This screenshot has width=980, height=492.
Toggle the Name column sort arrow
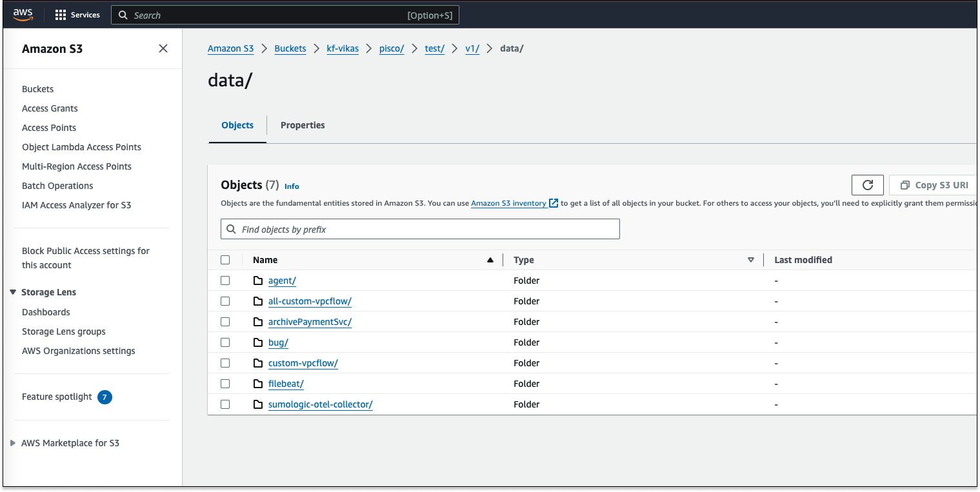pos(490,259)
